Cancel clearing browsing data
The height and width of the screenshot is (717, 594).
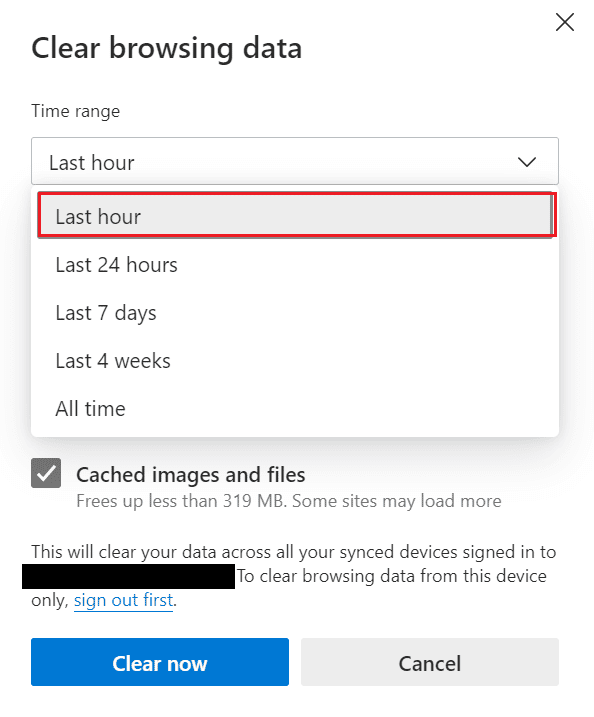coord(430,662)
